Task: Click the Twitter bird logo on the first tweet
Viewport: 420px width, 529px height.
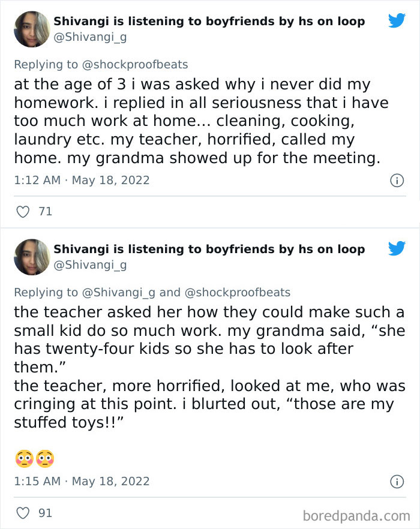Action: pos(397,21)
